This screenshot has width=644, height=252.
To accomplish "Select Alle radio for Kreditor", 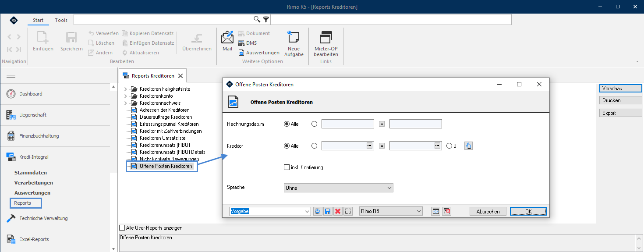I will click(287, 146).
